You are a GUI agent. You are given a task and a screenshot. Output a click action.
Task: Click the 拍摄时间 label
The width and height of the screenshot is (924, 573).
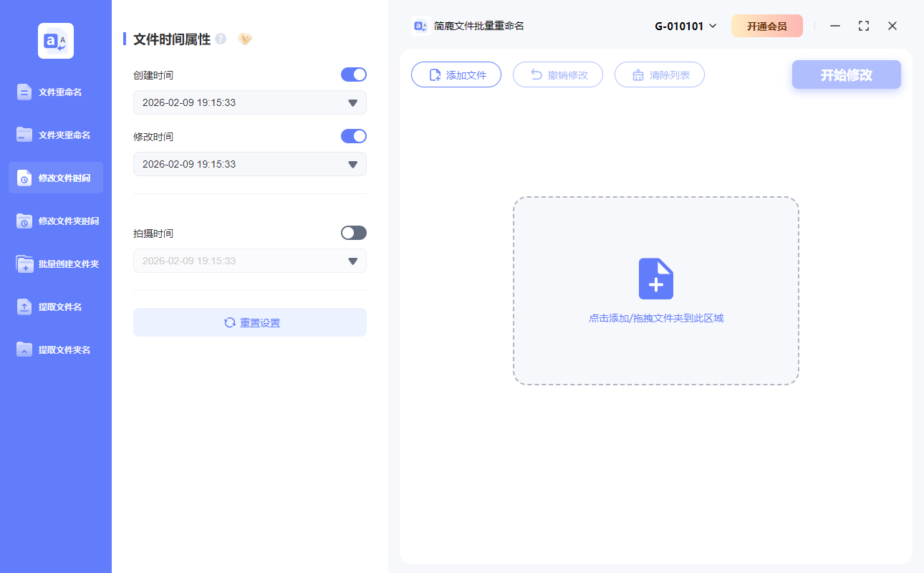pyautogui.click(x=153, y=233)
